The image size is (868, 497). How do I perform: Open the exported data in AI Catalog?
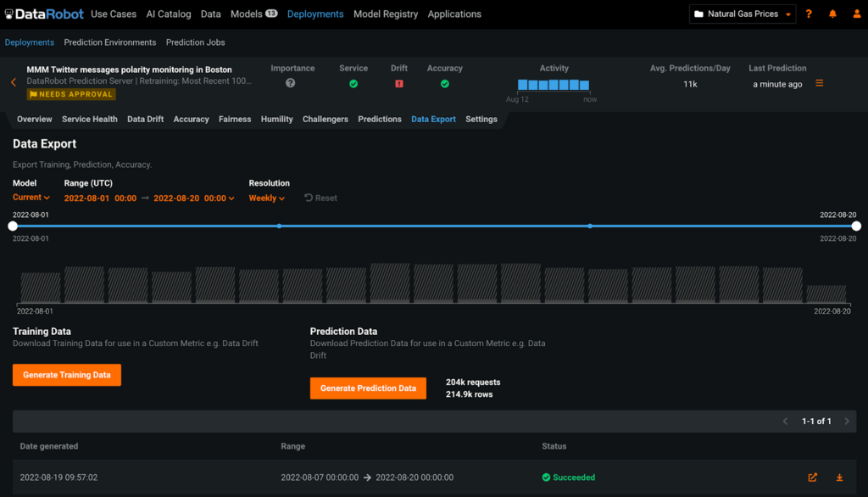tap(812, 477)
